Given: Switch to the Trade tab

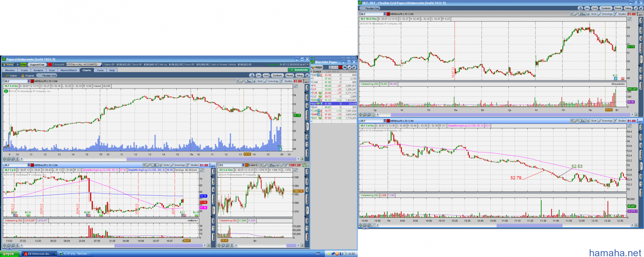Looking at the screenshot, I should (24, 70).
